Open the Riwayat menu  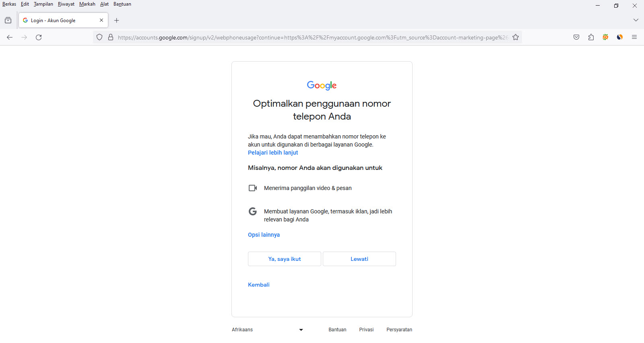pyautogui.click(x=66, y=4)
